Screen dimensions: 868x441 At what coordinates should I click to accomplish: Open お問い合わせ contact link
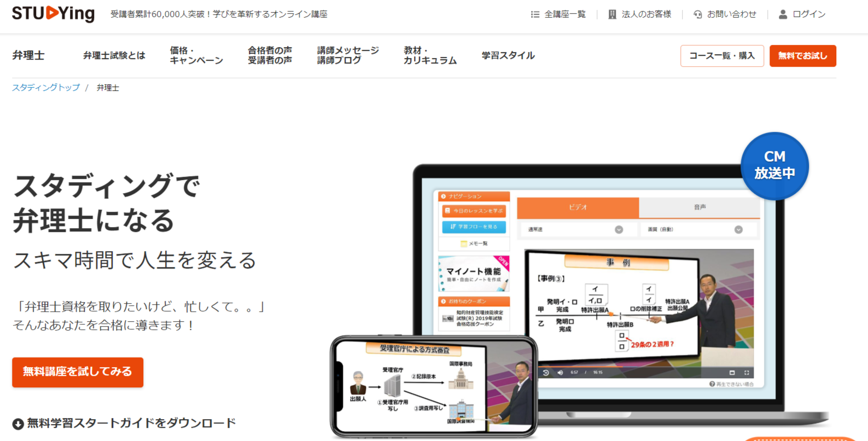[732, 14]
